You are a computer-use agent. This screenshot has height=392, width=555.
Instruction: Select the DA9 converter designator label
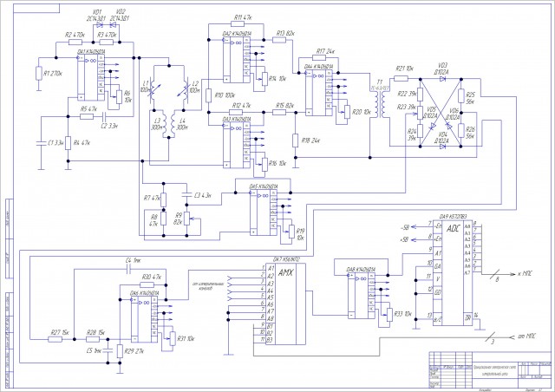pos(453,216)
